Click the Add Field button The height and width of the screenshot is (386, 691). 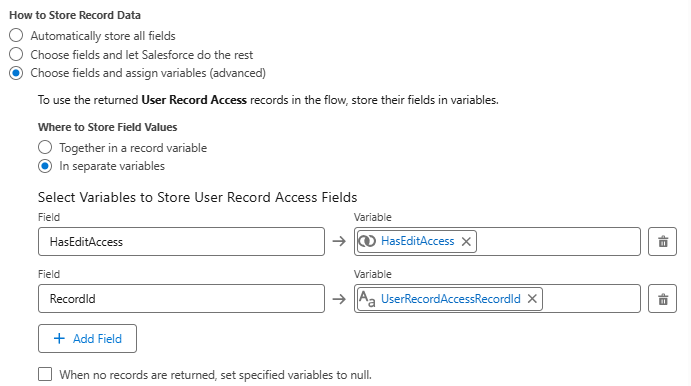click(x=87, y=338)
